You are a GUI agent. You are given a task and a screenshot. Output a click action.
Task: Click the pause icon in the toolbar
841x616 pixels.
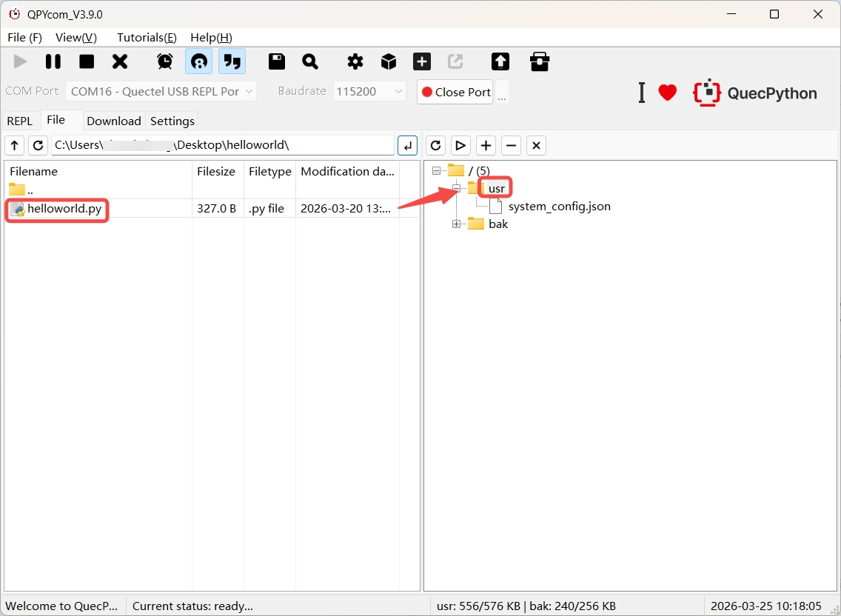point(53,61)
